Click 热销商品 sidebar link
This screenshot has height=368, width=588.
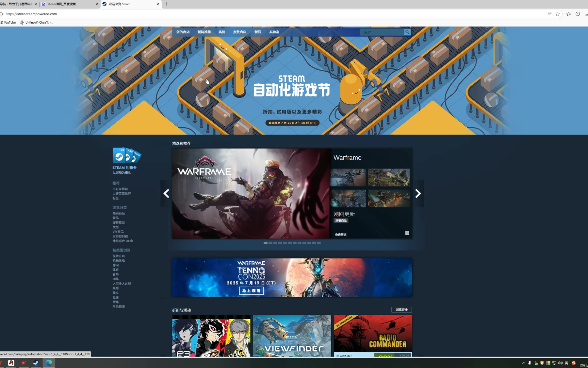pos(119,213)
